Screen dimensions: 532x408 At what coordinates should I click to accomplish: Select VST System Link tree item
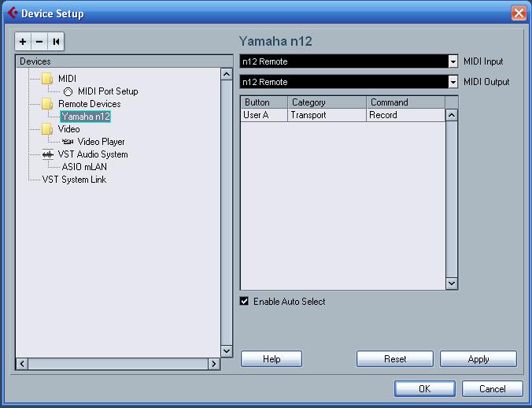pos(74,180)
